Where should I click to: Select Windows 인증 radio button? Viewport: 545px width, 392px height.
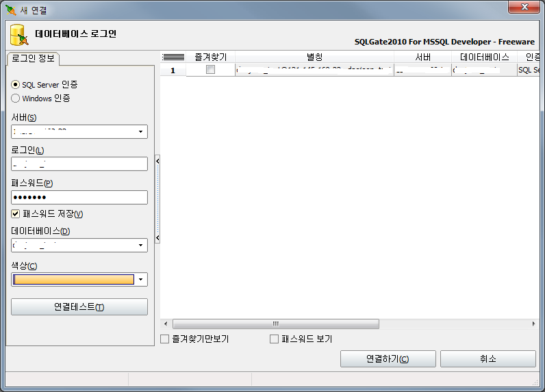tap(15, 99)
